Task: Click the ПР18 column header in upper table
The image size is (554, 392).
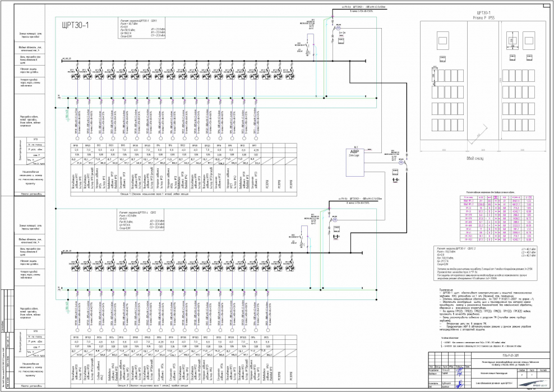Action: (75, 145)
